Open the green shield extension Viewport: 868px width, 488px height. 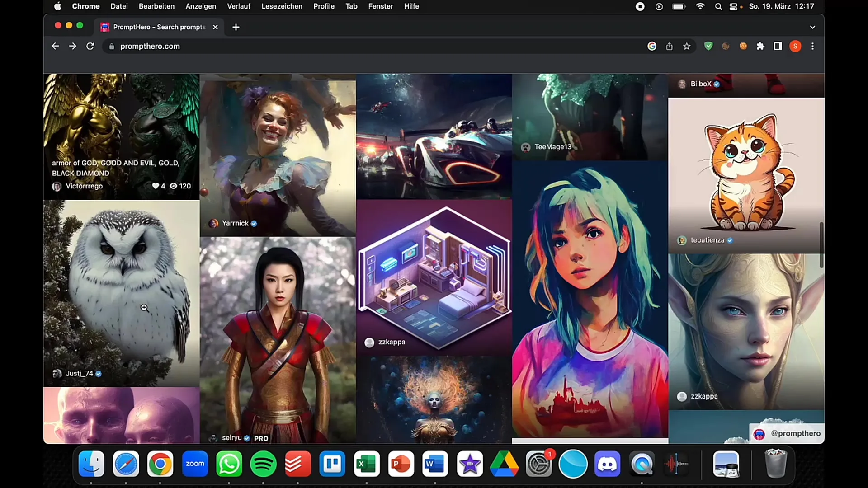pyautogui.click(x=708, y=46)
